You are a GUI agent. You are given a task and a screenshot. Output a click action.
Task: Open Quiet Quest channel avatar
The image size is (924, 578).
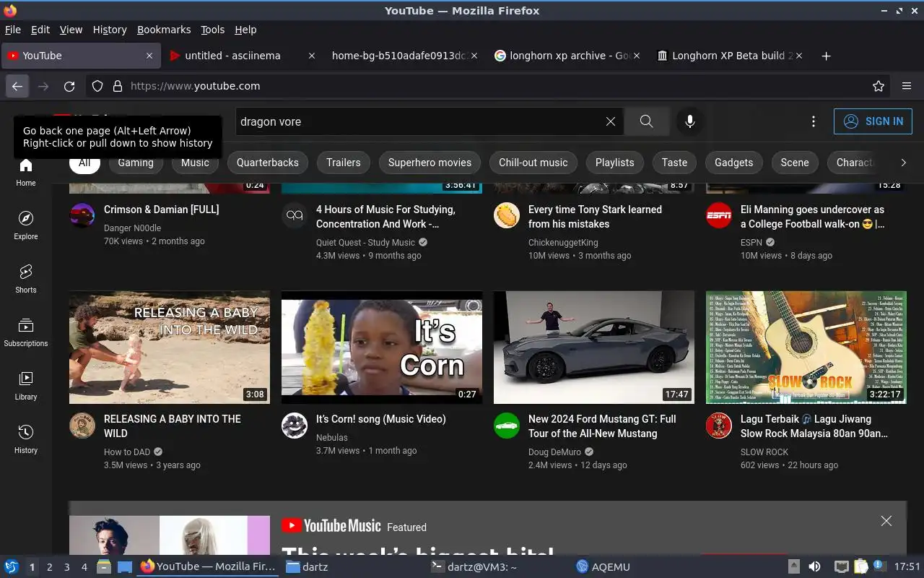pos(295,215)
